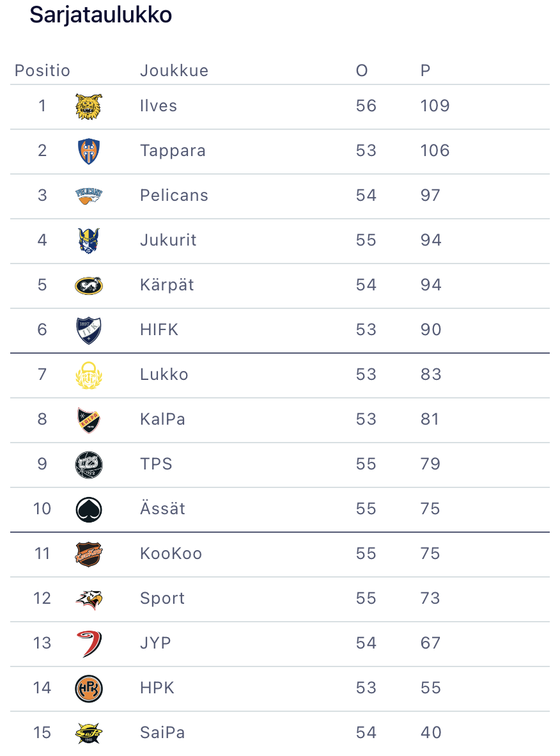Click the HIFK crest logo
Image resolution: width=560 pixels, height=756 pixels.
click(89, 330)
